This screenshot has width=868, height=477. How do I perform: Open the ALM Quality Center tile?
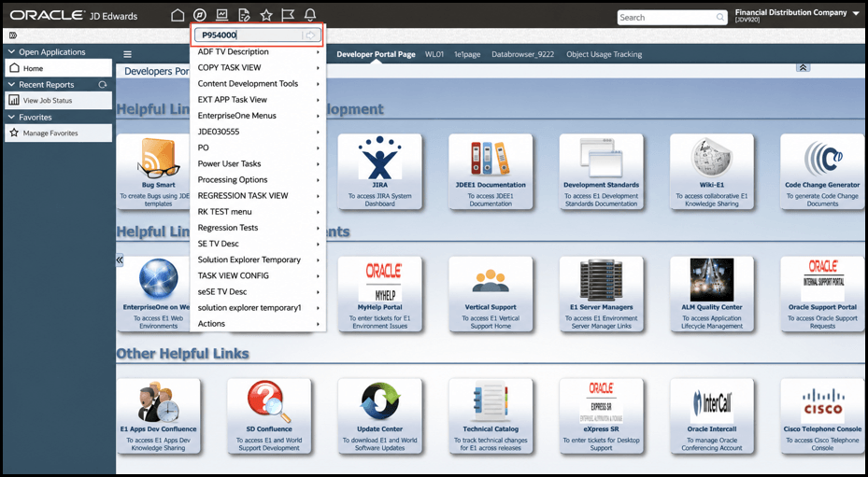point(712,294)
